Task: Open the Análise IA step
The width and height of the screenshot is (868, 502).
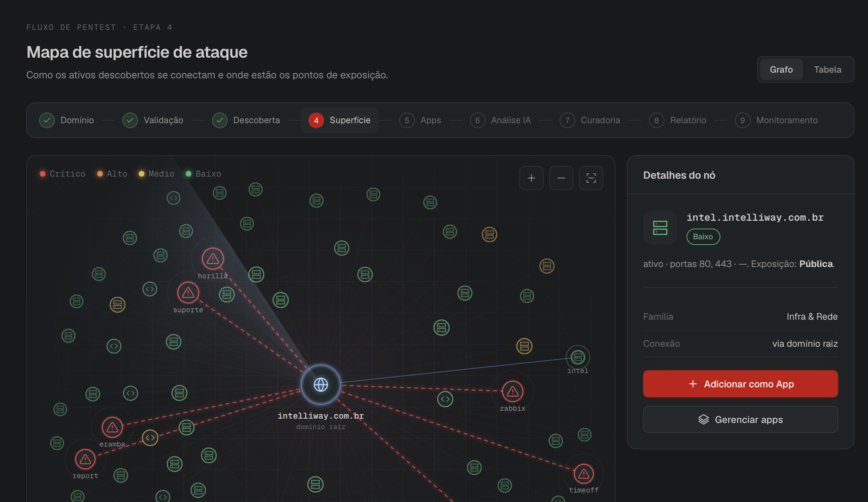Action: pos(501,120)
